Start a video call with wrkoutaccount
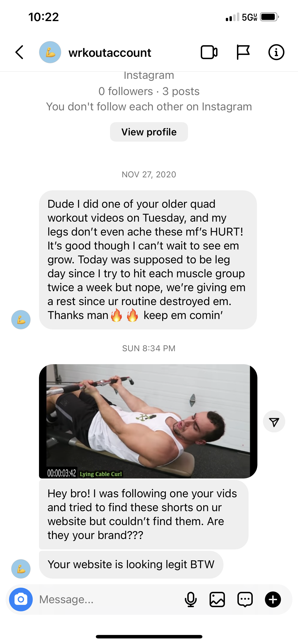 [209, 52]
